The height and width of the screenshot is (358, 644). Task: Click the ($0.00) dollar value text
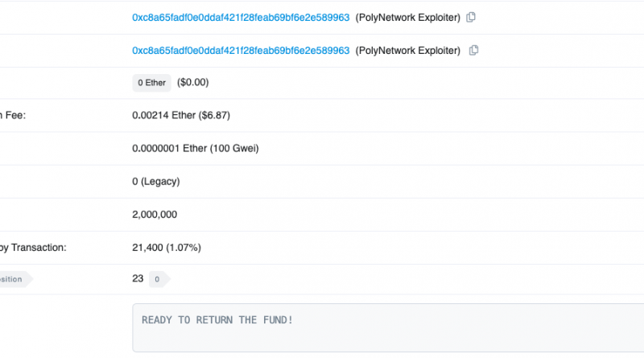coord(192,83)
